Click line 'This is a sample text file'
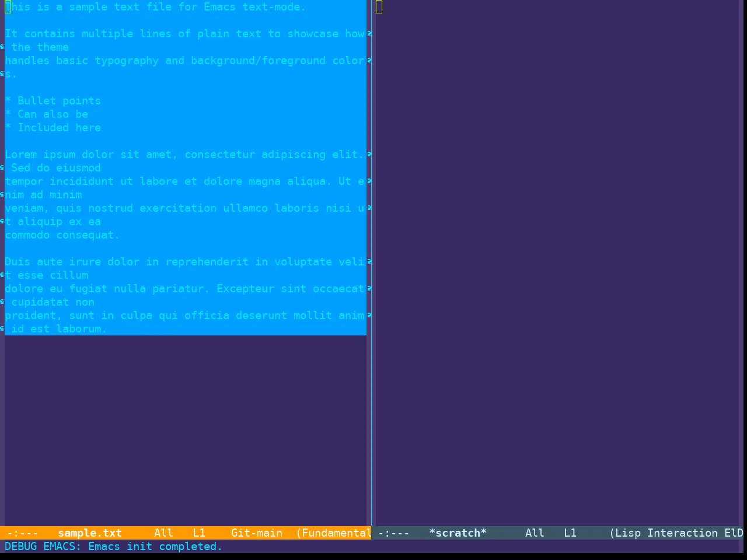The width and height of the screenshot is (747, 560). [155, 7]
